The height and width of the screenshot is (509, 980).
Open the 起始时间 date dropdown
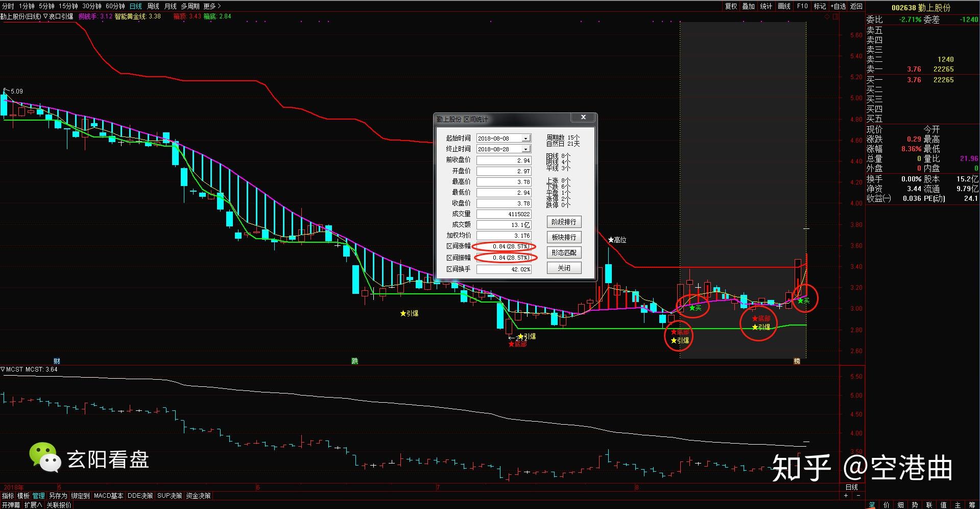[525, 138]
